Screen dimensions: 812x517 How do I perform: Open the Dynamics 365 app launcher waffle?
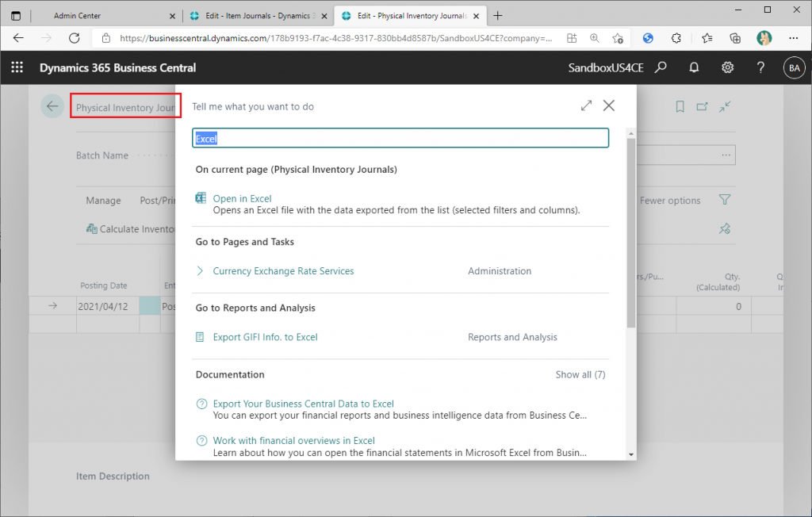pos(17,67)
